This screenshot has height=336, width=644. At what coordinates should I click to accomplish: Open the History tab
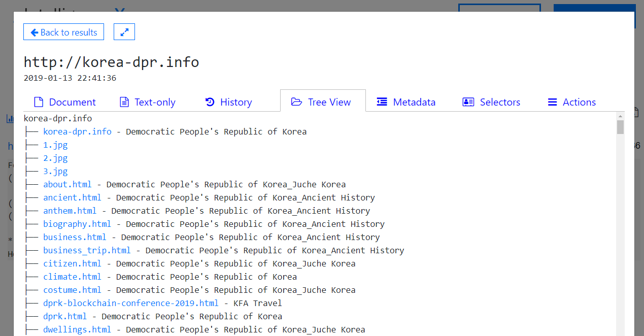(x=235, y=102)
